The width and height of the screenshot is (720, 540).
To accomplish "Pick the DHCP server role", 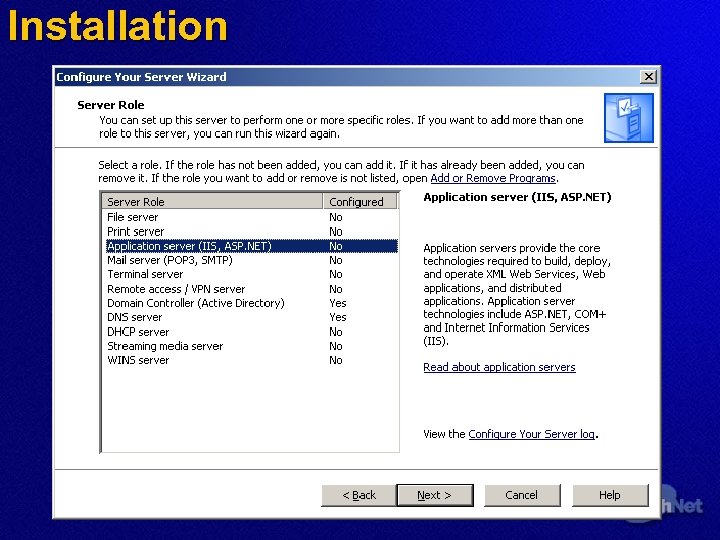I will [252, 332].
